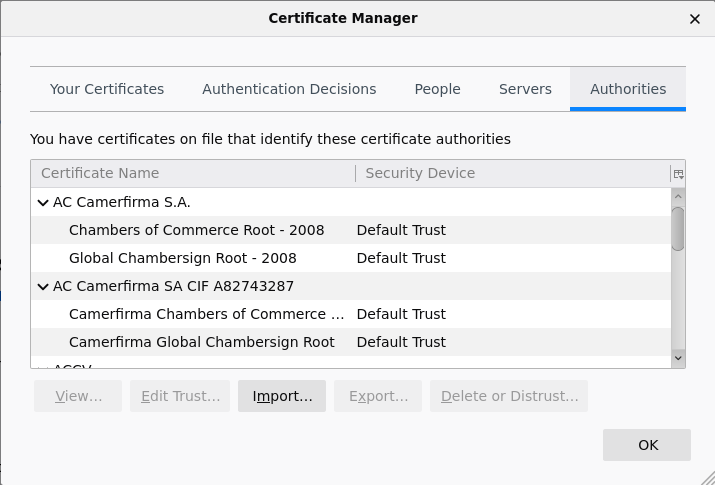Switch to the Your Certificates tab
Image resolution: width=715 pixels, height=485 pixels.
[107, 89]
